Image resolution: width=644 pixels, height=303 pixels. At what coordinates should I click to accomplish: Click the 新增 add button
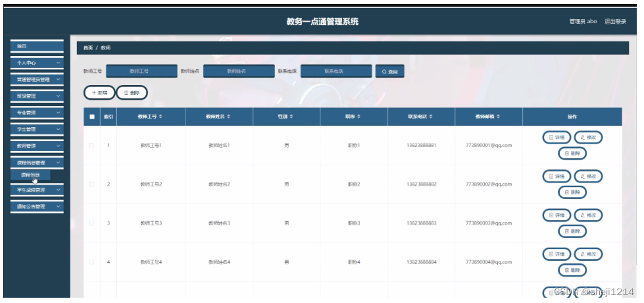pos(99,93)
